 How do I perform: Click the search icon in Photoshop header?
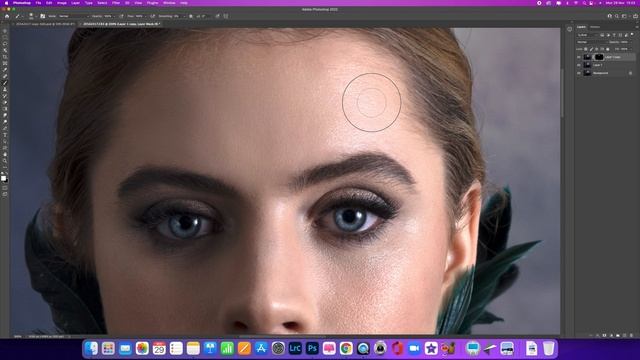pos(617,16)
